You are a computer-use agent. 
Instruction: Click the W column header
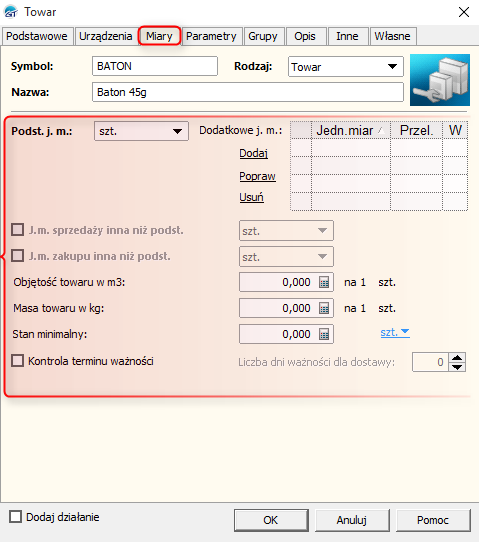455,131
